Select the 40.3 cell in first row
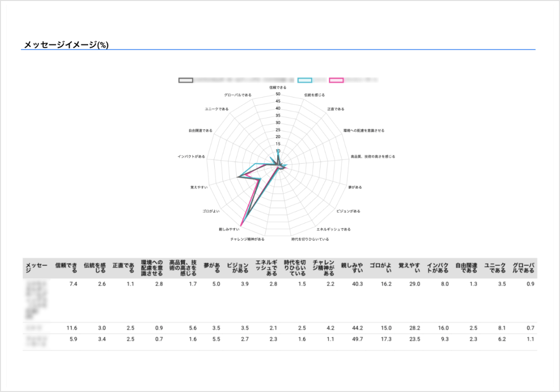Screen dimensions: 560x392 coord(356,284)
